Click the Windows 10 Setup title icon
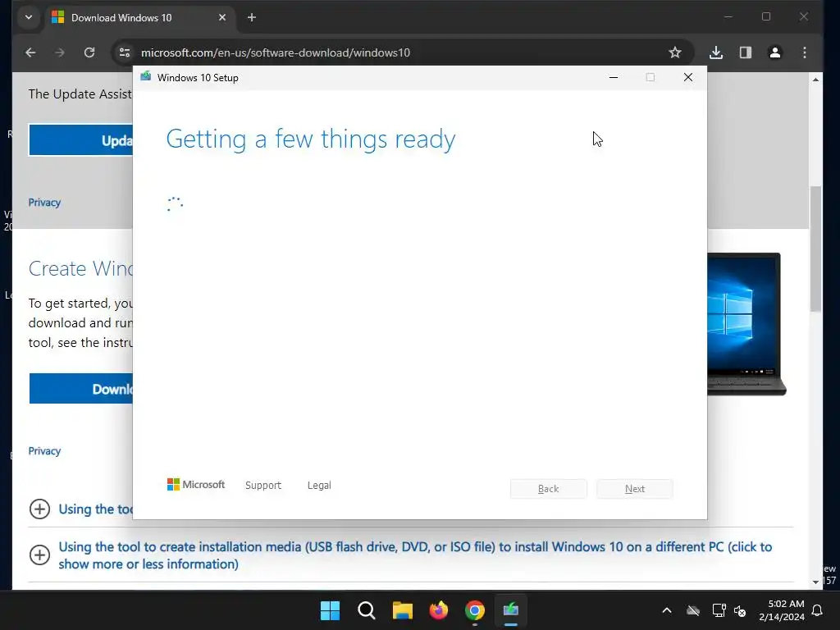Viewport: 840px width, 630px height. [x=146, y=77]
